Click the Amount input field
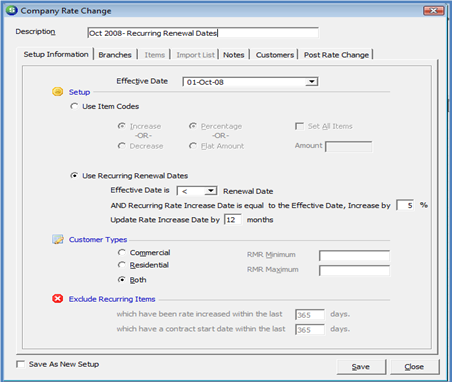 point(348,146)
